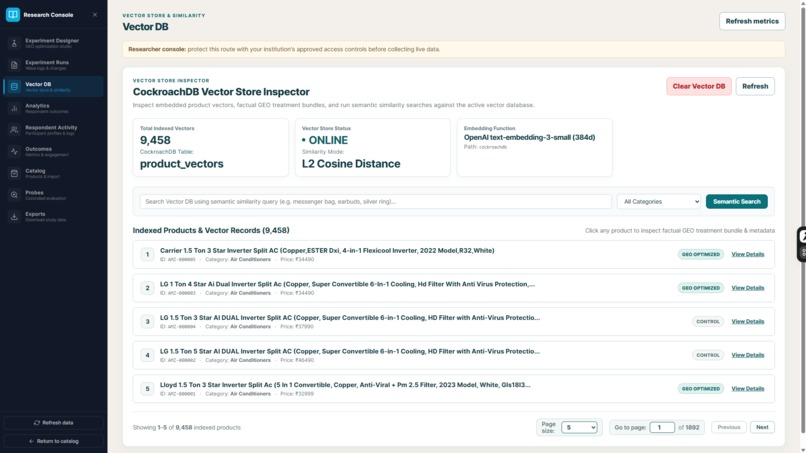Open the All Categories dropdown
This screenshot has height=453, width=806.
(659, 202)
